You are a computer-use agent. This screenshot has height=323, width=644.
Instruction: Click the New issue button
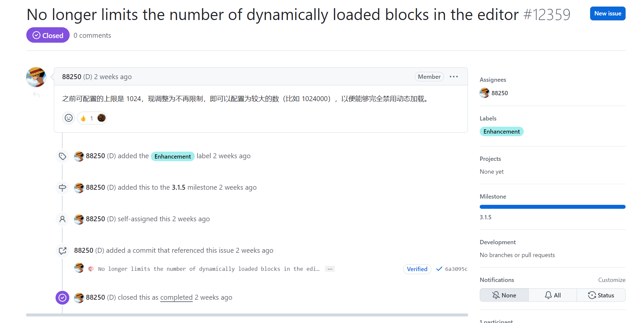pos(608,13)
